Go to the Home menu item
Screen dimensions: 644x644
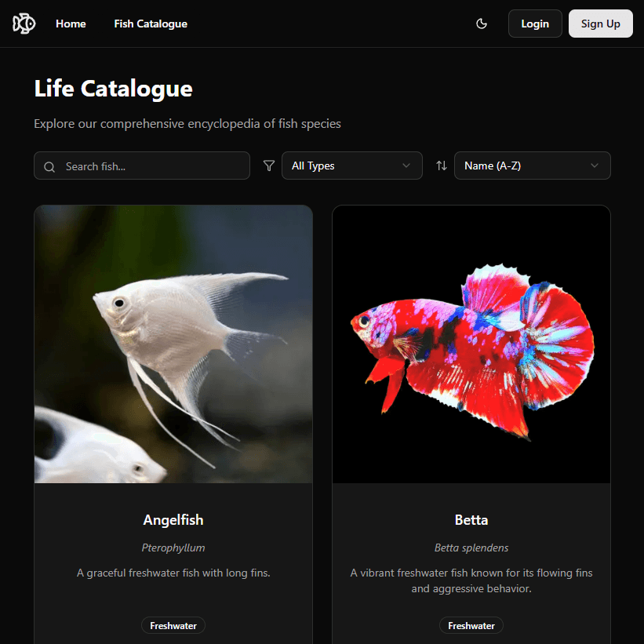pyautogui.click(x=71, y=24)
